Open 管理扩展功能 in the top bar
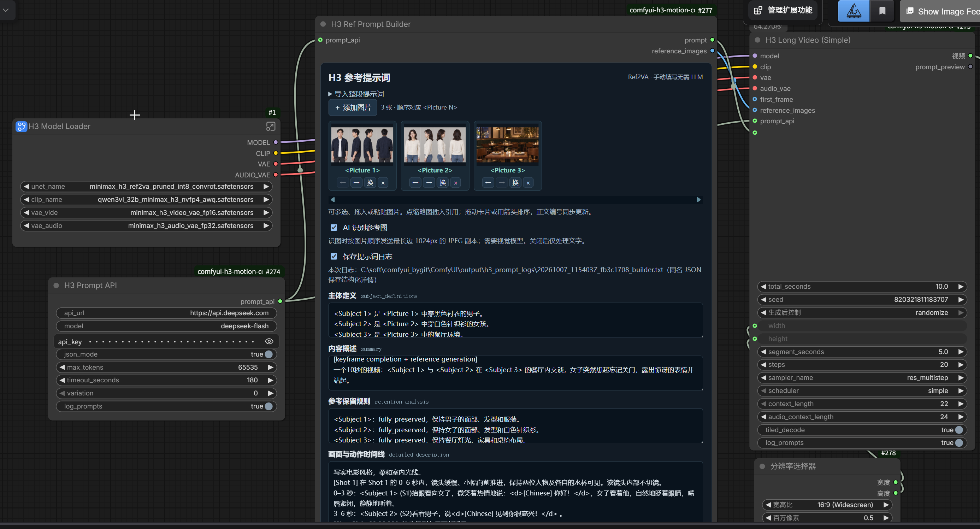This screenshot has width=980, height=529. tap(783, 10)
